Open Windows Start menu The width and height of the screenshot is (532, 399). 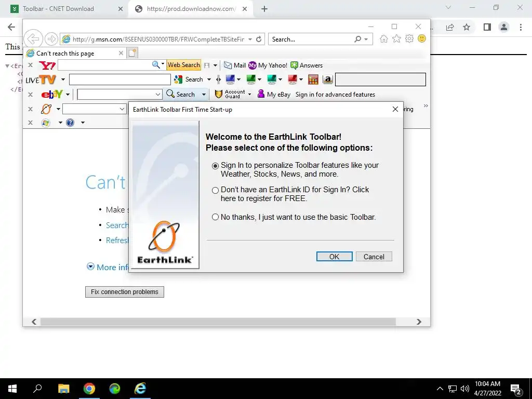point(12,389)
